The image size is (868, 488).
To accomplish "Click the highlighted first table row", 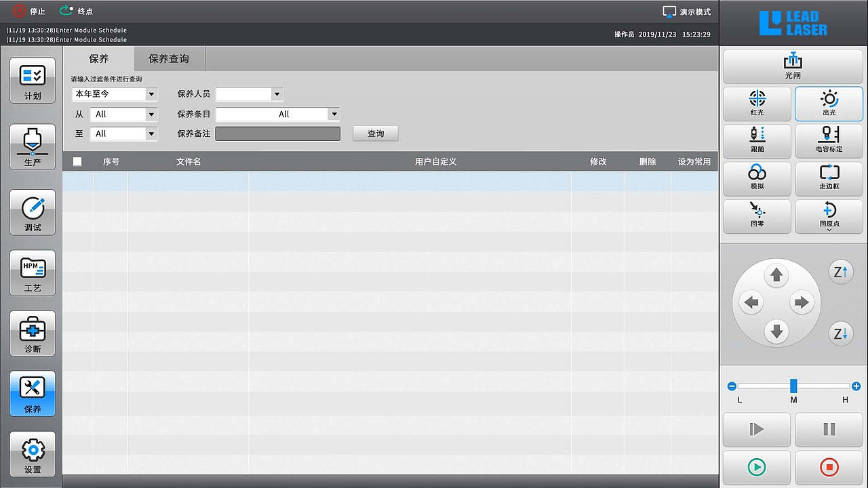I will pyautogui.click(x=390, y=181).
